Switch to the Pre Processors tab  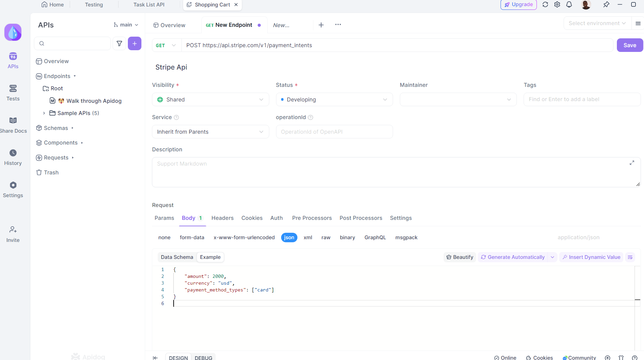312,218
